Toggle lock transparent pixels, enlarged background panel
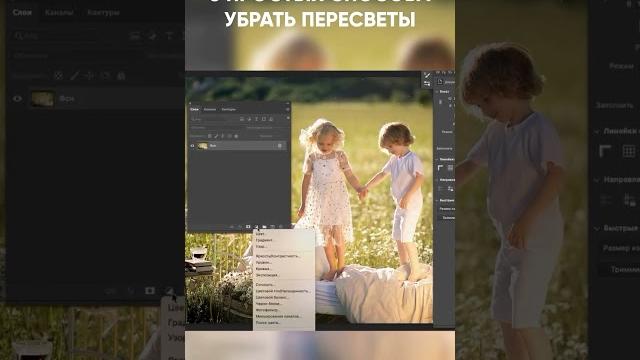 pos(59,76)
